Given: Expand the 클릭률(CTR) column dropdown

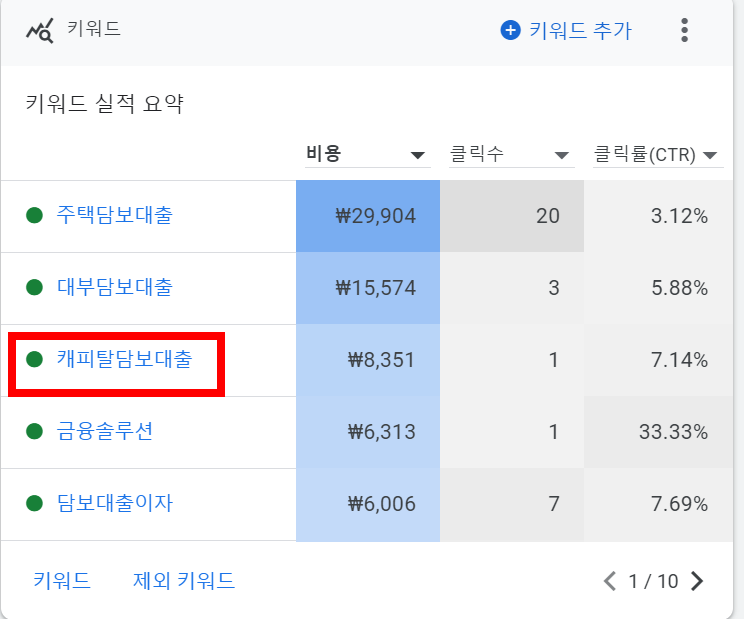Looking at the screenshot, I should tap(710, 155).
